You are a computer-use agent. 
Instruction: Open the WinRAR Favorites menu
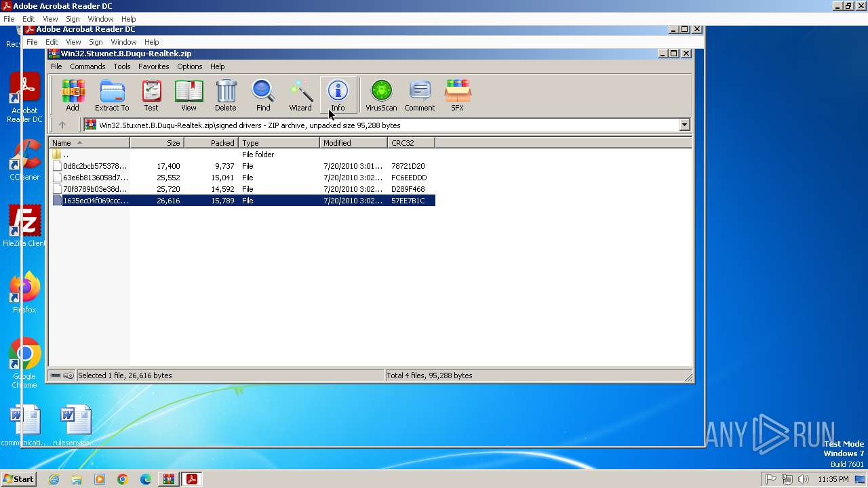pos(154,66)
